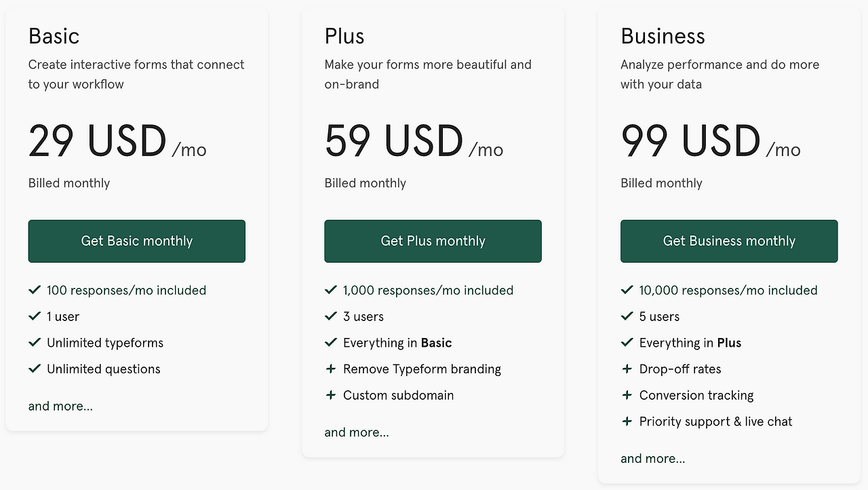The width and height of the screenshot is (868, 490).
Task: Click checkmark next to Unlimited typeforms
Action: (x=35, y=343)
